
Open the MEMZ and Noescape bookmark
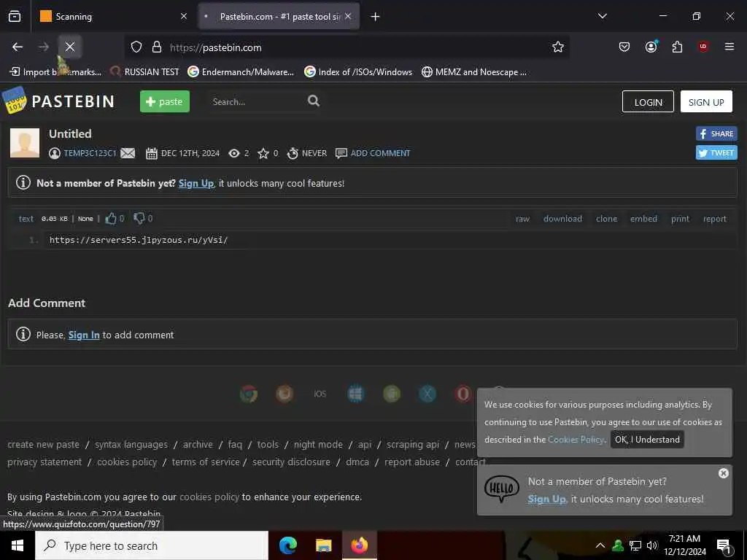[474, 72]
